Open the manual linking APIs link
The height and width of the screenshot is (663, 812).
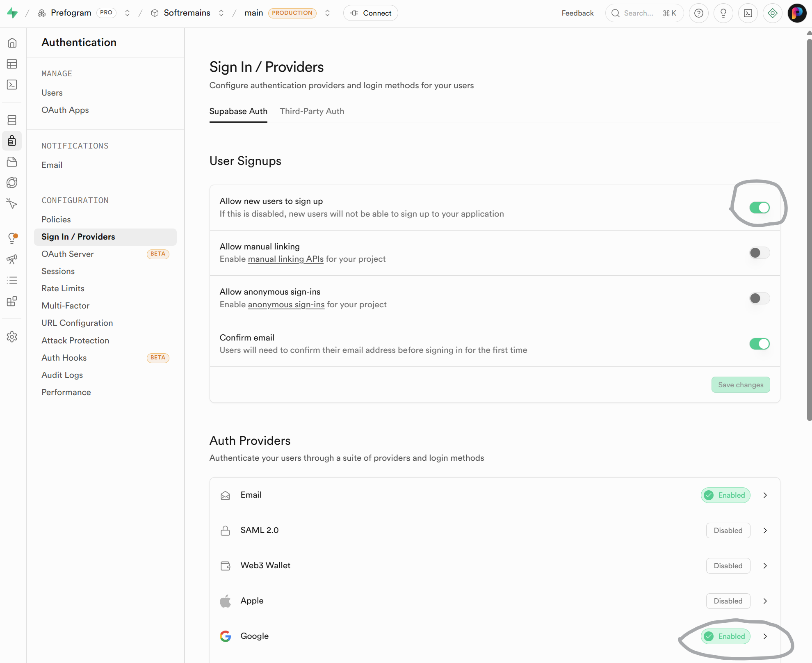tap(285, 259)
